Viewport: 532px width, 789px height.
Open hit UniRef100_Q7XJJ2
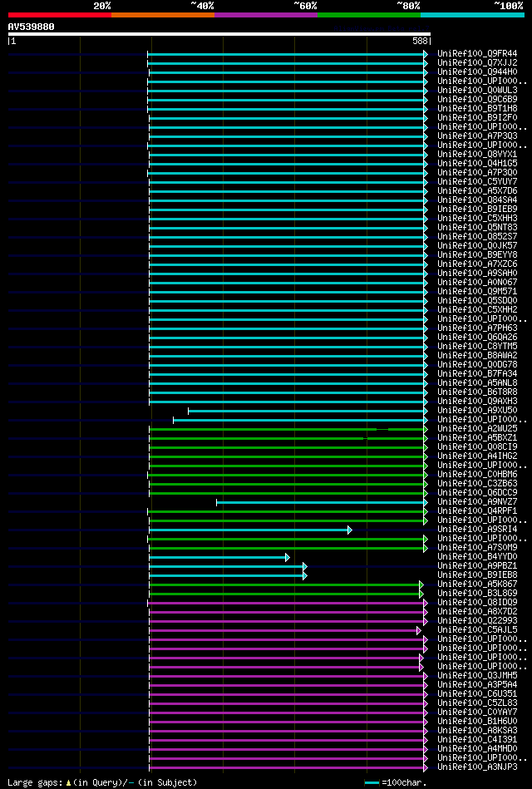(x=477, y=62)
